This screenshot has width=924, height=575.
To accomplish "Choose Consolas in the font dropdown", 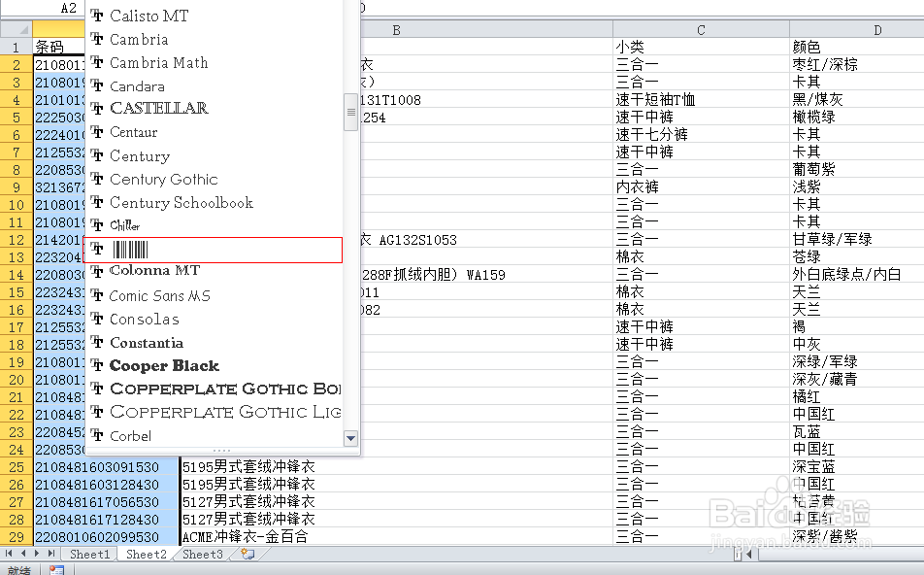I will pos(145,319).
